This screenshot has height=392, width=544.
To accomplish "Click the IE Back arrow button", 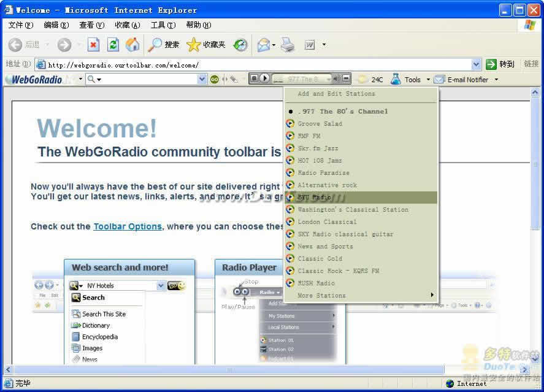I will [x=15, y=45].
